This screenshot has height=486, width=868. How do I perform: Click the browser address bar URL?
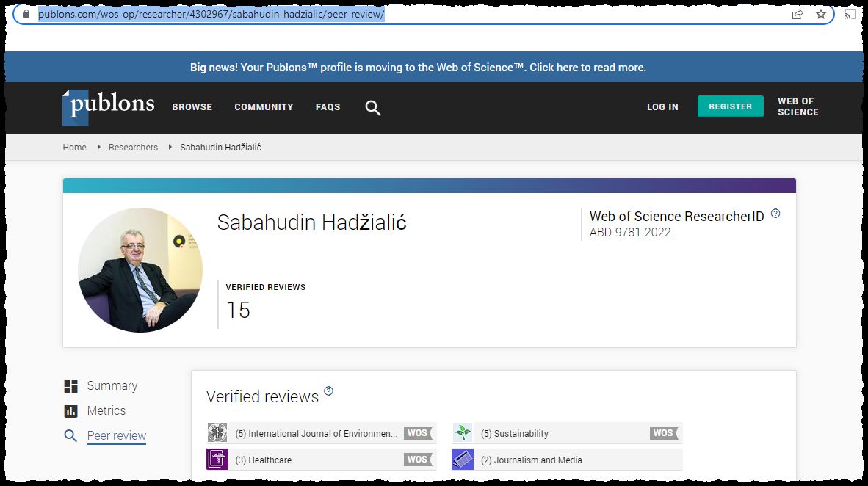(x=211, y=14)
